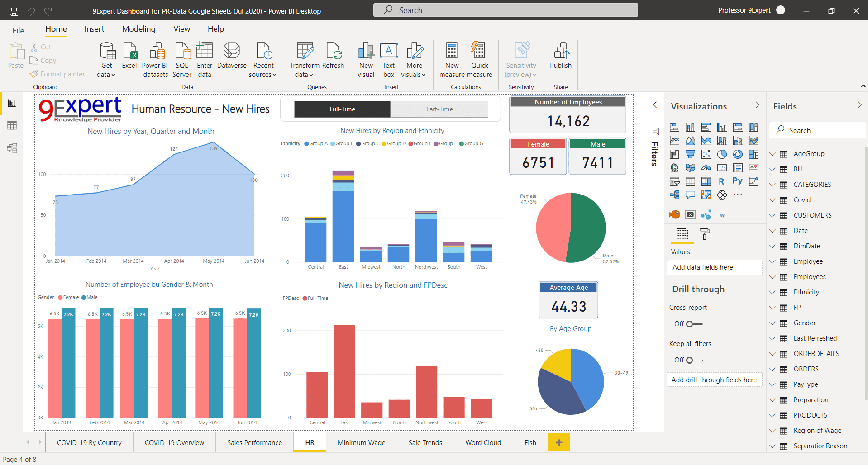Insert a Text box from the ribbon
Viewport: 868px width, 465px height.
(388, 59)
